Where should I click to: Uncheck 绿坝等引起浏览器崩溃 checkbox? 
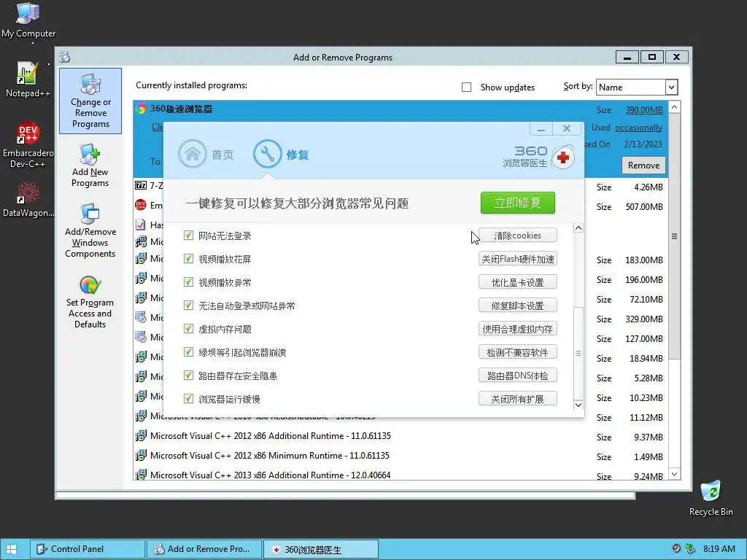click(189, 352)
